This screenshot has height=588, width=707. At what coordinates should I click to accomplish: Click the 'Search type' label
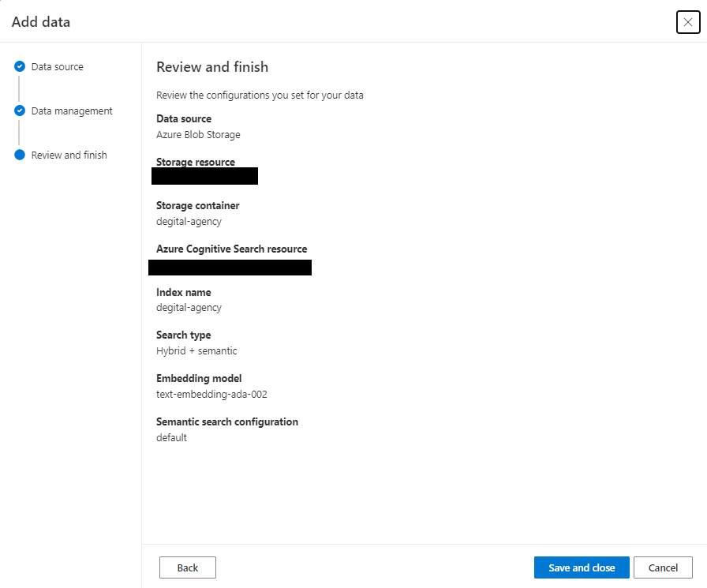184,335
